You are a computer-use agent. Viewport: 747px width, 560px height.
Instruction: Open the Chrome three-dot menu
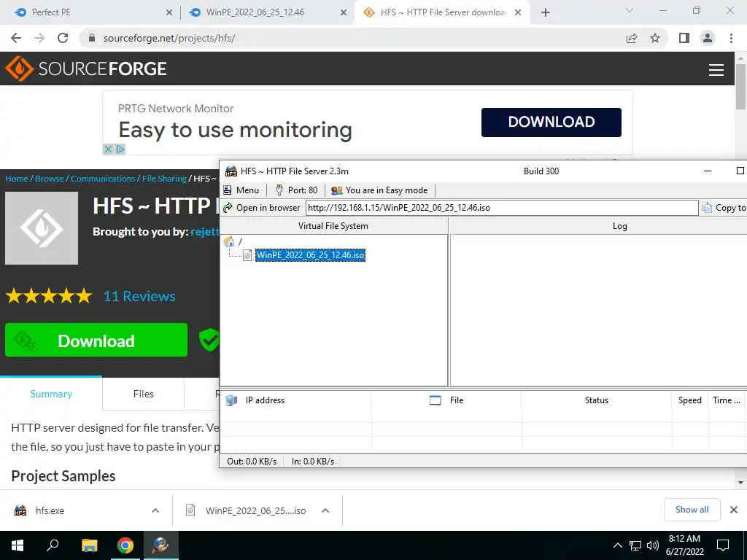click(x=731, y=38)
